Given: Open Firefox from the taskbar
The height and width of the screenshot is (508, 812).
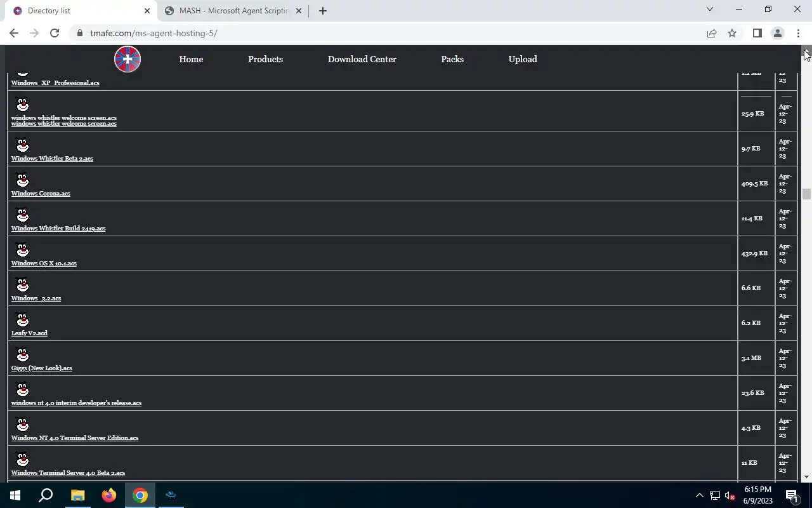Looking at the screenshot, I should 109,495.
